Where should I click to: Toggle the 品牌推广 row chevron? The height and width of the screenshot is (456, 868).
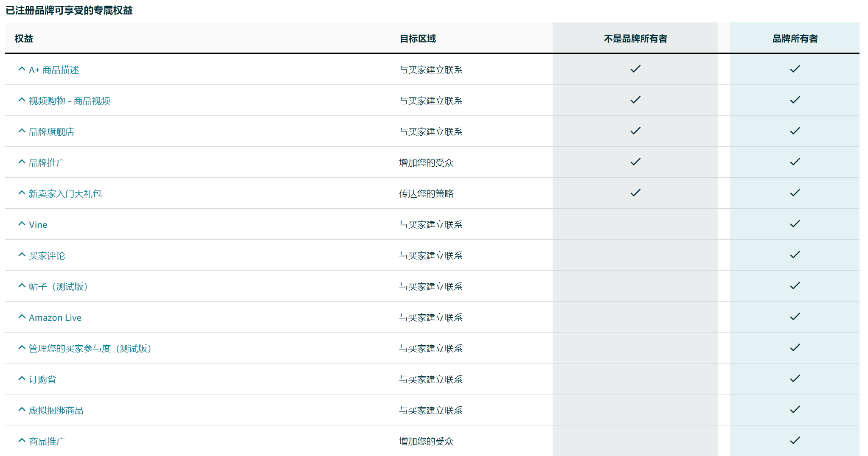[22, 162]
